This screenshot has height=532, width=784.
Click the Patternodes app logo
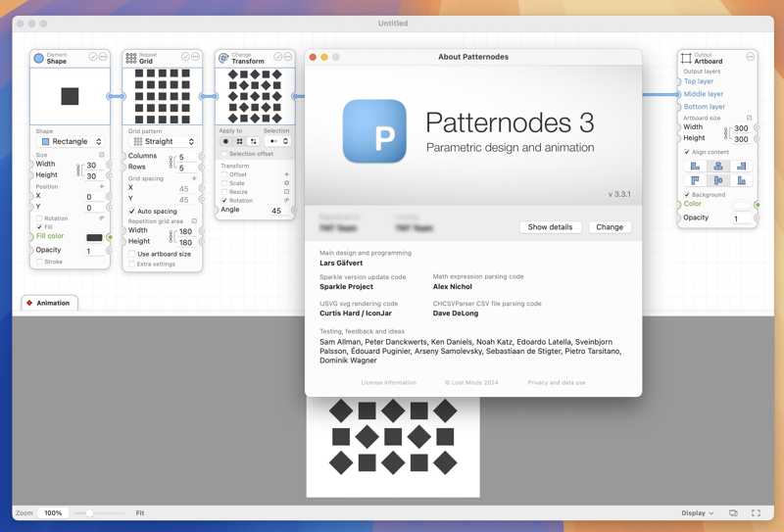coord(374,131)
